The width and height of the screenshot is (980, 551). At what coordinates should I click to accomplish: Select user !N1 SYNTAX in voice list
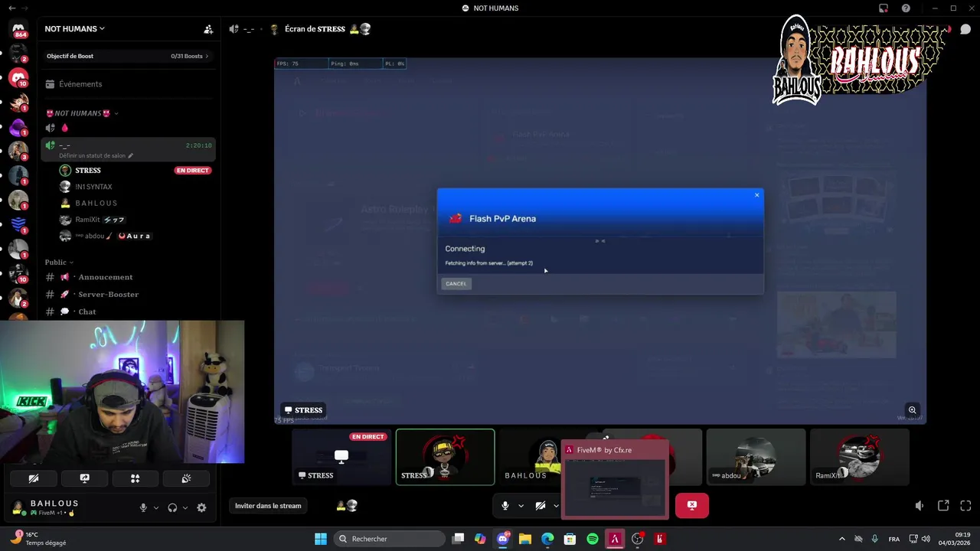(x=94, y=187)
